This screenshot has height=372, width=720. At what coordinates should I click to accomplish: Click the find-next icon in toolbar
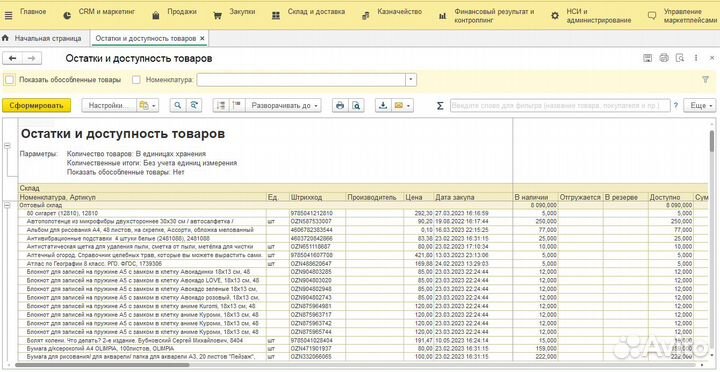[x=194, y=106]
